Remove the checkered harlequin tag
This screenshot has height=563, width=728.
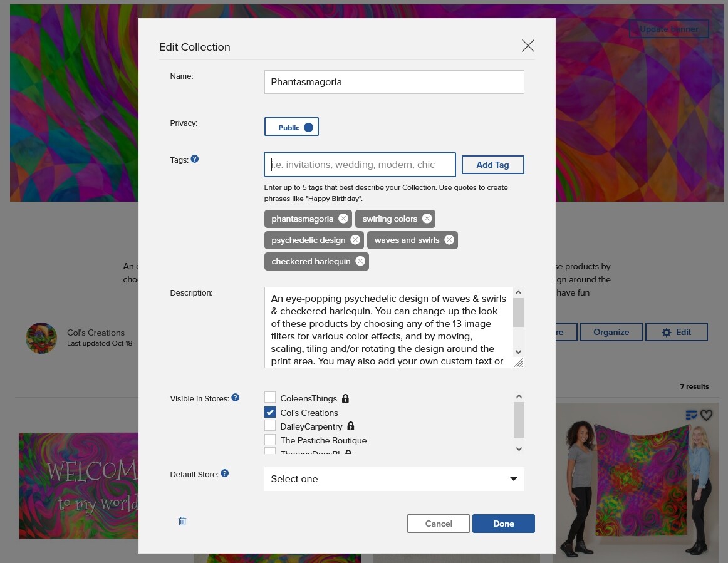(x=360, y=261)
